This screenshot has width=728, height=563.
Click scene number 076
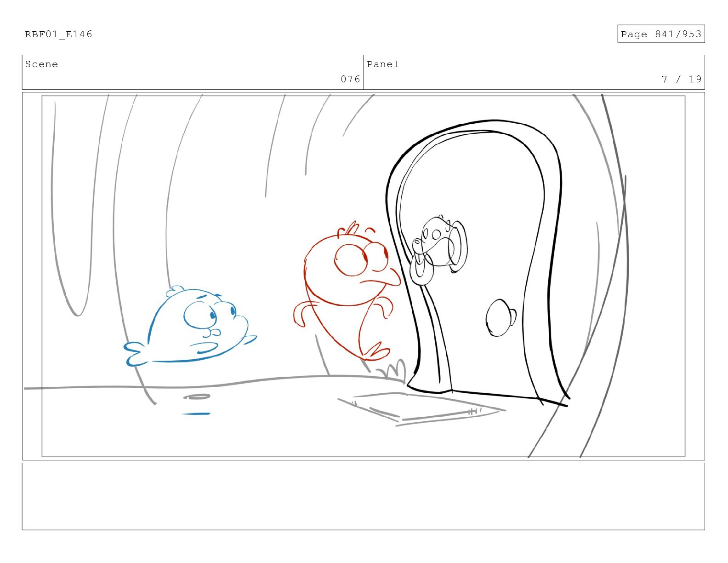point(350,79)
